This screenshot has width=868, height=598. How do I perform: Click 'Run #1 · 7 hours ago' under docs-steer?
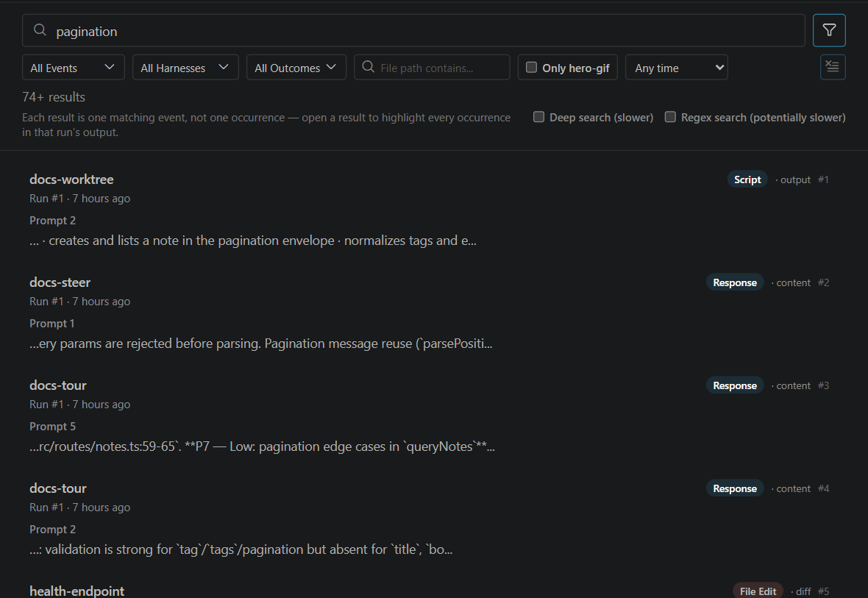tap(79, 302)
